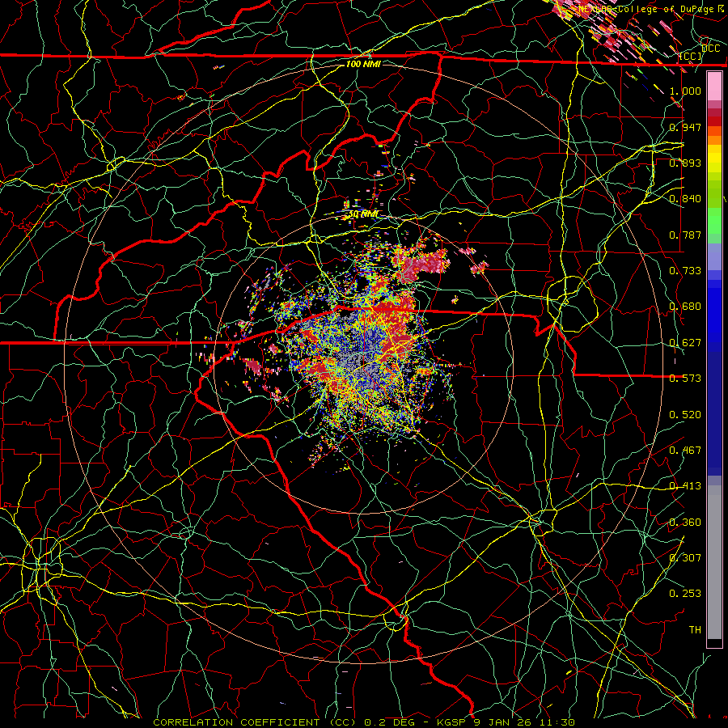The image size is (728, 728).
Task: Click the TH label on the legend
Action: pos(695,630)
